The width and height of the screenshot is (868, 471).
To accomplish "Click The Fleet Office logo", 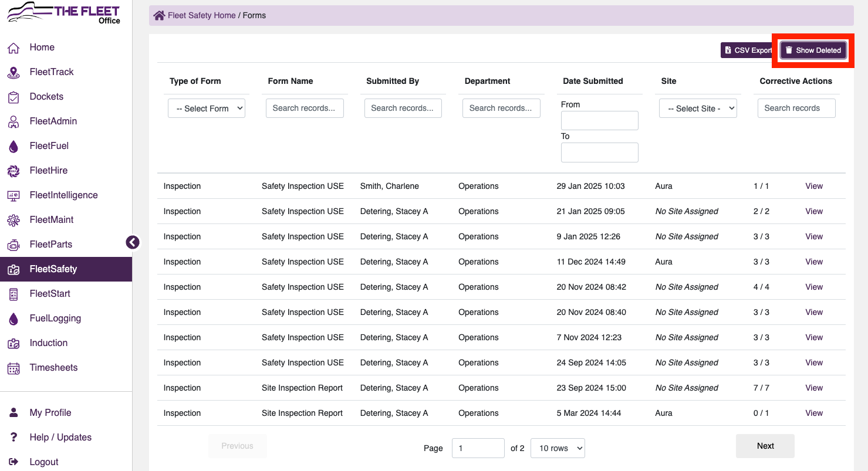I will pyautogui.click(x=63, y=14).
